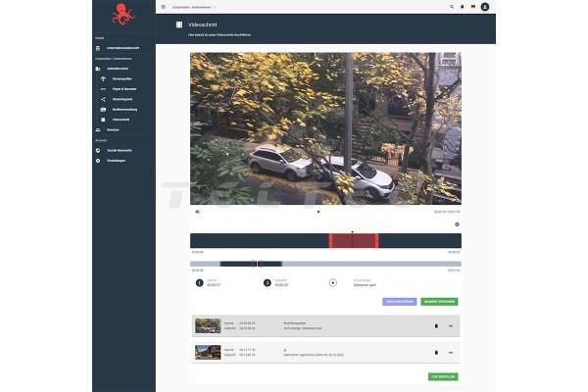The width and height of the screenshot is (588, 392).
Task: Open notifications bell in the header
Action: point(463,7)
